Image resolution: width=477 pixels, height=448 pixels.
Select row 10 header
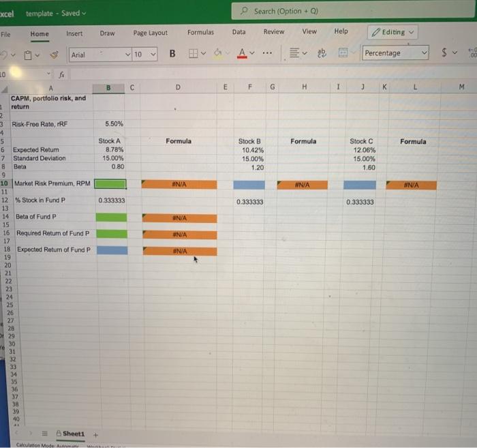click(4, 183)
